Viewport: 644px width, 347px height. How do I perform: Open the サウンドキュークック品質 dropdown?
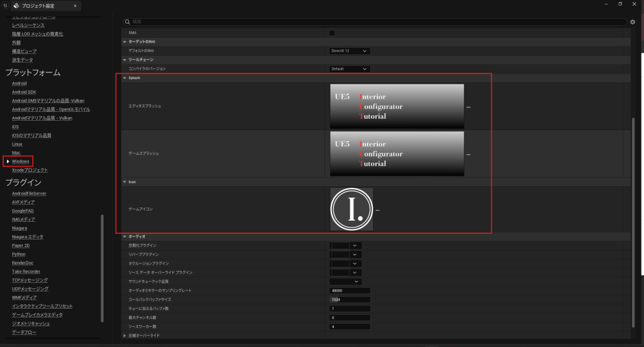click(347, 282)
